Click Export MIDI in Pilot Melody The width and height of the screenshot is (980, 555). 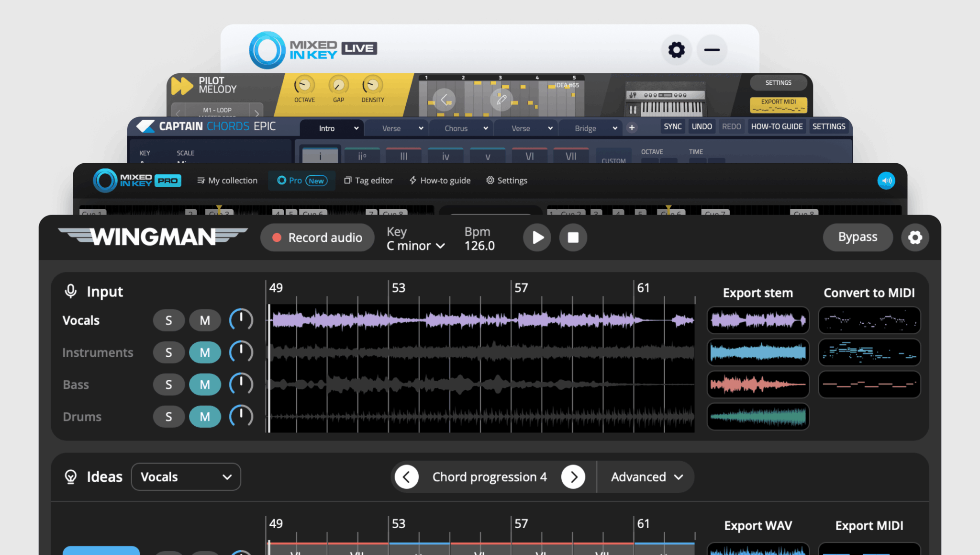click(779, 104)
